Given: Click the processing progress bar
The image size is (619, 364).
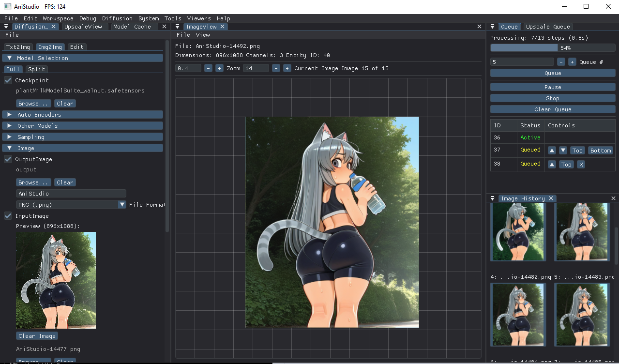Looking at the screenshot, I should pos(553,48).
